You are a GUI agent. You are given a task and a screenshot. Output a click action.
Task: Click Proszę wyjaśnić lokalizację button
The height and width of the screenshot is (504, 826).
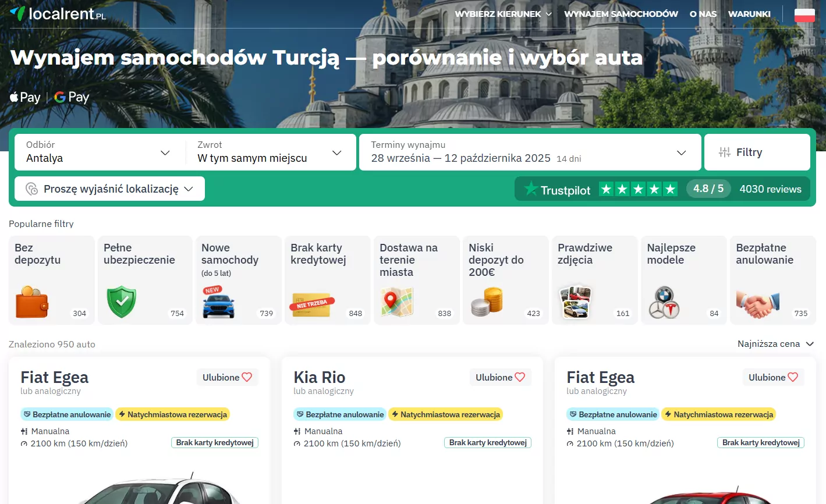click(109, 189)
